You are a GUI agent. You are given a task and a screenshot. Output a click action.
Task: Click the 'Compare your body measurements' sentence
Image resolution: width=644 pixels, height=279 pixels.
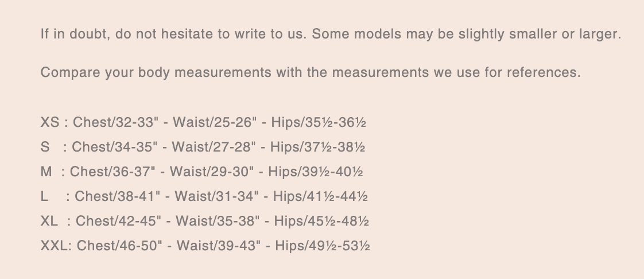pyautogui.click(x=310, y=73)
